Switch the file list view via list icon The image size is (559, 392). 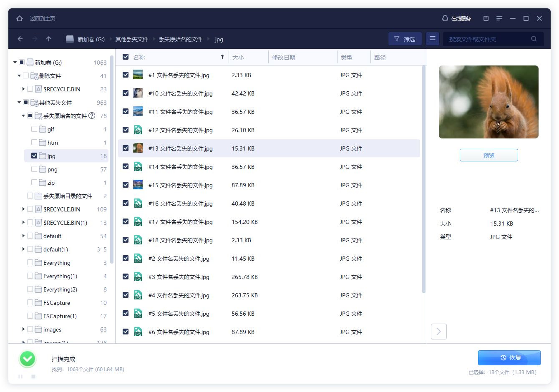tap(433, 39)
